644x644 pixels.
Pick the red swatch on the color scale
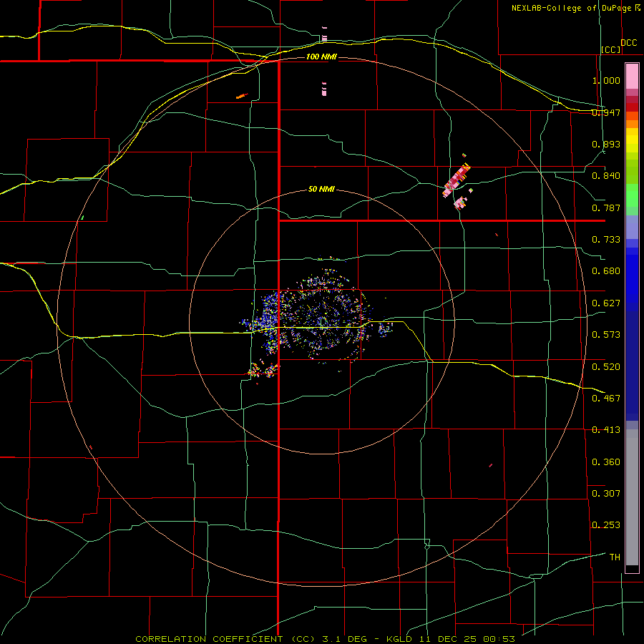632,107
